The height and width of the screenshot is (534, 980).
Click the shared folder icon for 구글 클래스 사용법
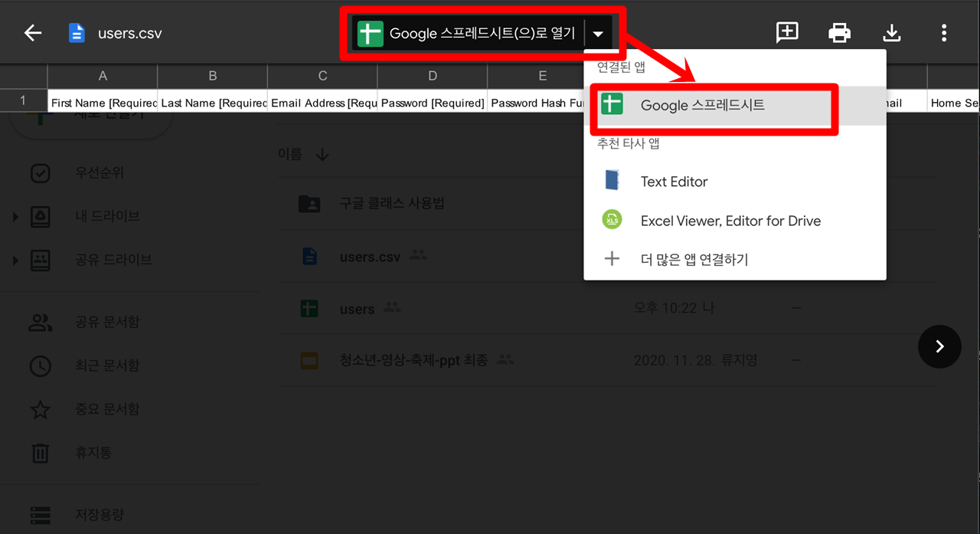pyautogui.click(x=309, y=204)
